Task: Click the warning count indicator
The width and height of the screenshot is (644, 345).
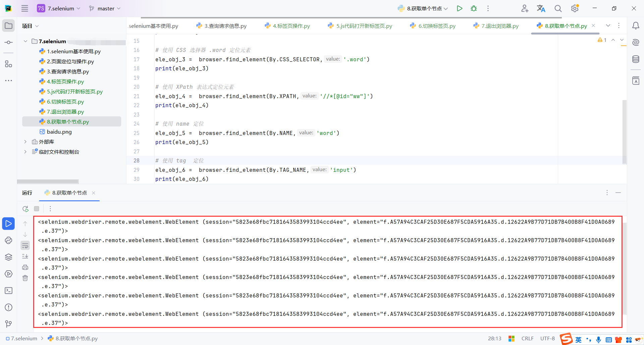Action: [602, 40]
